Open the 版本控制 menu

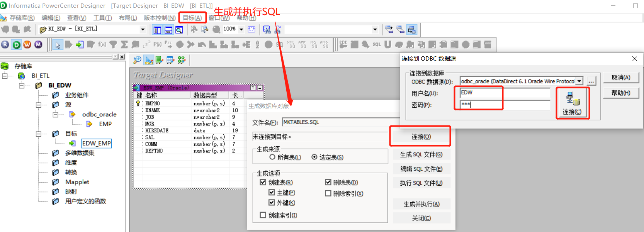tap(160, 18)
